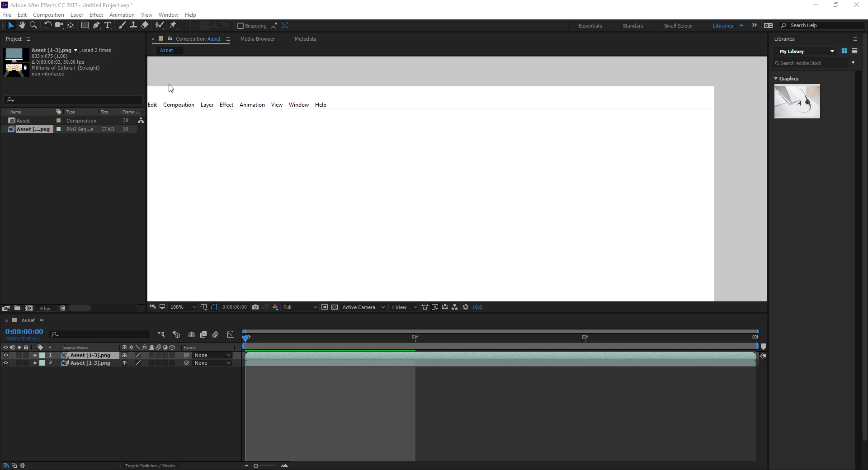Open the My Library dropdown
The height and width of the screenshot is (470, 868).
[807, 51]
